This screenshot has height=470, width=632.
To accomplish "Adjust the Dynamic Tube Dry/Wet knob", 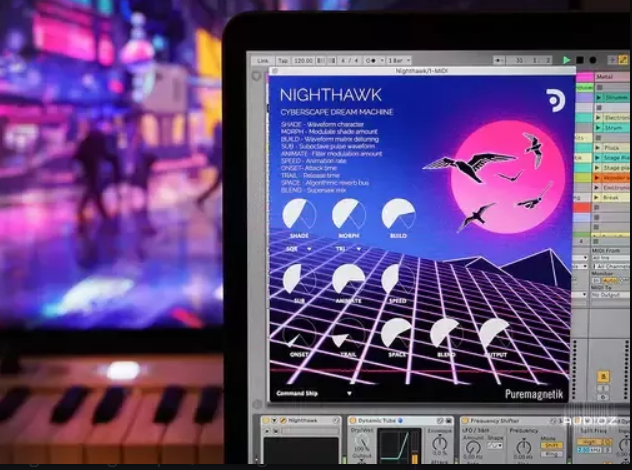I will [361, 443].
